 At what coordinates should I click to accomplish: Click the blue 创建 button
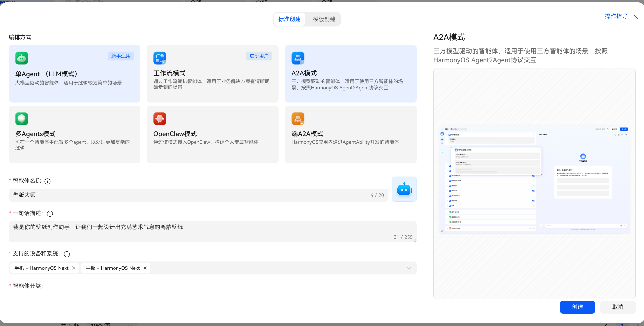[577, 307]
